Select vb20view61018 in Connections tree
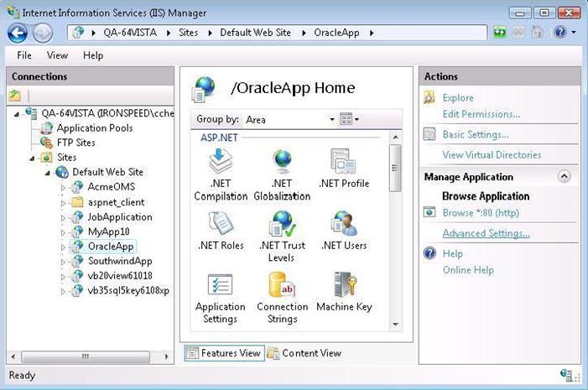Image resolution: width=588 pixels, height=390 pixels. pos(120,276)
